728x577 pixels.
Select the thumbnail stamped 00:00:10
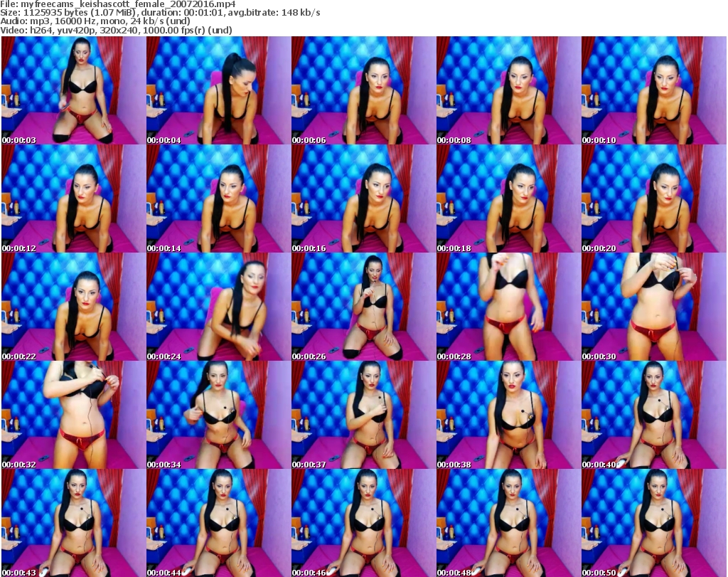tap(654, 90)
